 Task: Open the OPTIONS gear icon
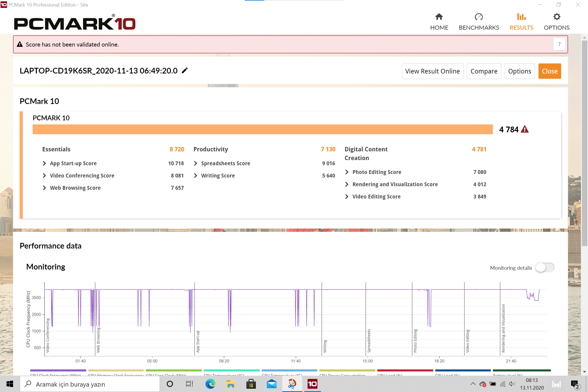[556, 17]
